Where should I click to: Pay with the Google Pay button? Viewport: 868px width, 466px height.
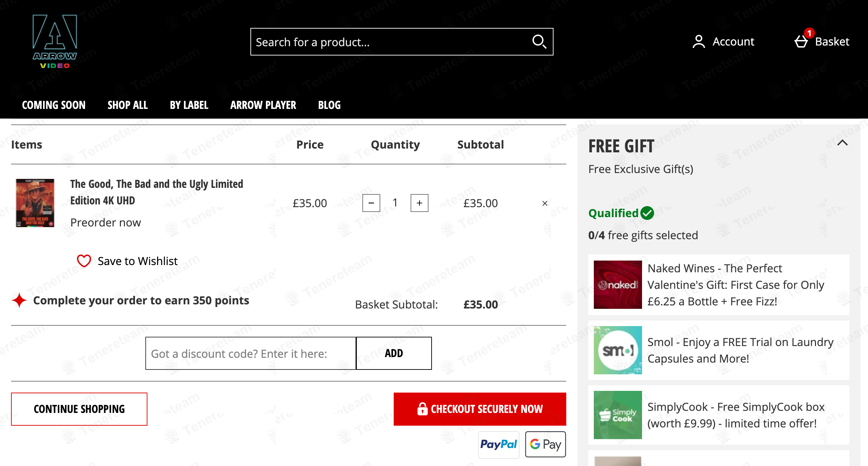545,444
